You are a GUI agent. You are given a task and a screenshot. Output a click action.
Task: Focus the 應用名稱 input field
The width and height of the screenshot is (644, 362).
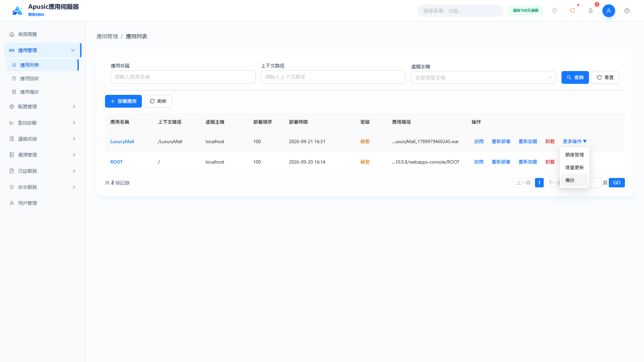coord(183,77)
